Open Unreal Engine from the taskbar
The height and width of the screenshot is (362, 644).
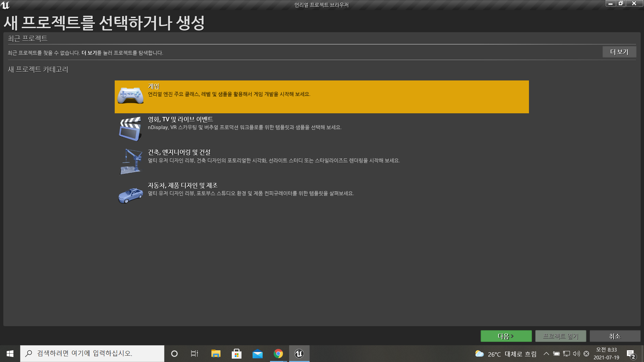click(299, 354)
